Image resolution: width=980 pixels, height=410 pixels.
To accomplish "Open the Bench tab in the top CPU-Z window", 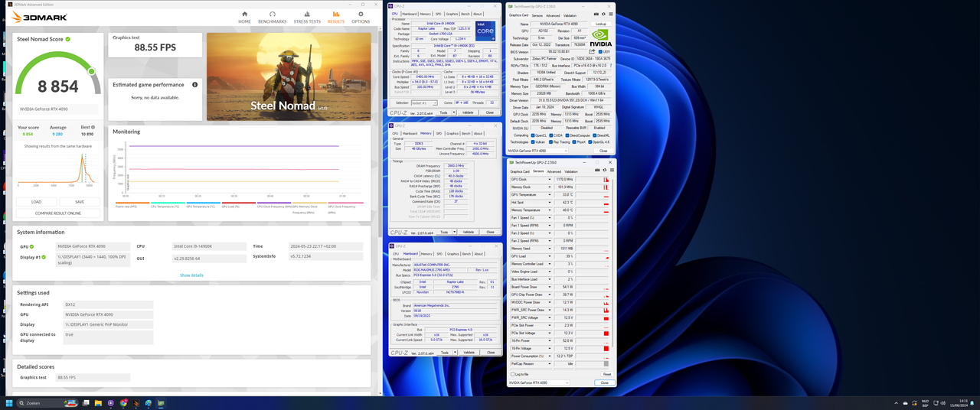I will coord(465,14).
